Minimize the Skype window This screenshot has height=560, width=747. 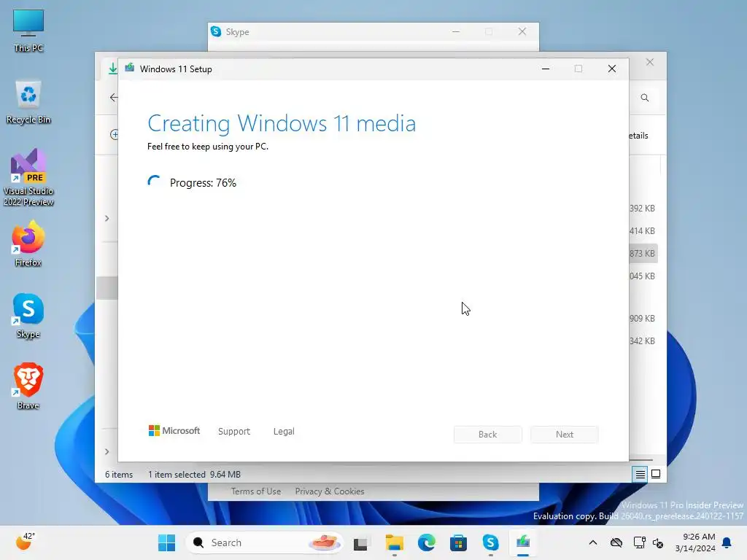tap(456, 31)
